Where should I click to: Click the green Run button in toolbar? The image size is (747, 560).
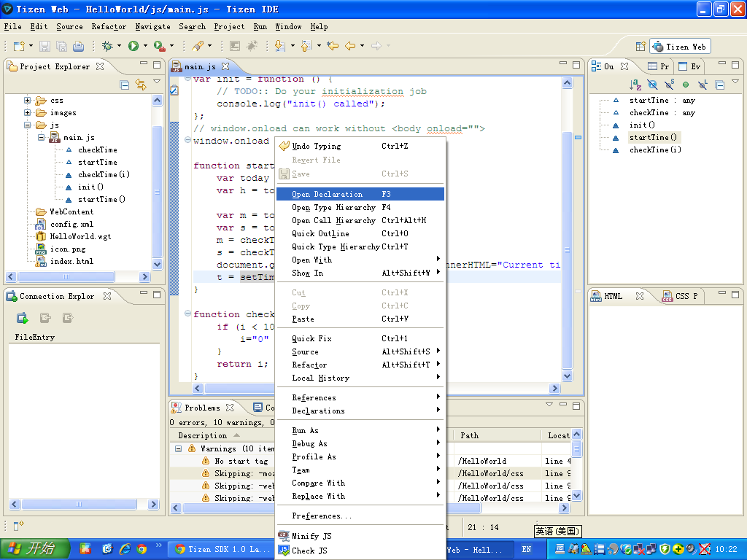133,46
